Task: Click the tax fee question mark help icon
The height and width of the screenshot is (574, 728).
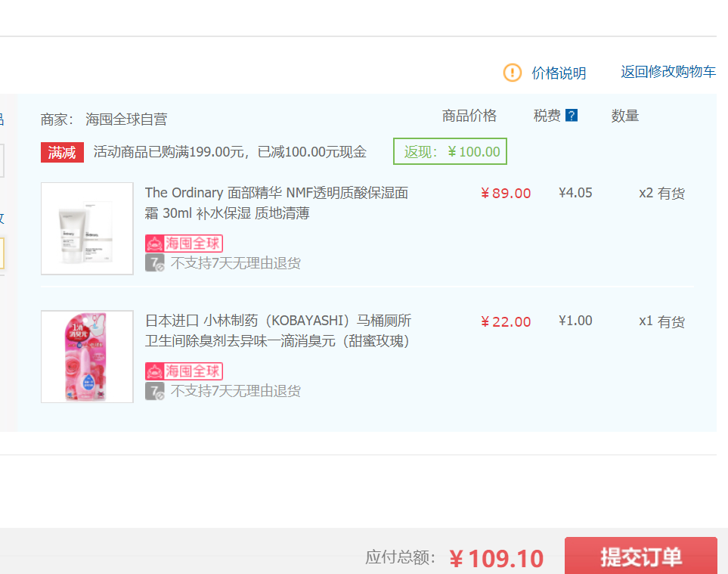Action: point(572,115)
